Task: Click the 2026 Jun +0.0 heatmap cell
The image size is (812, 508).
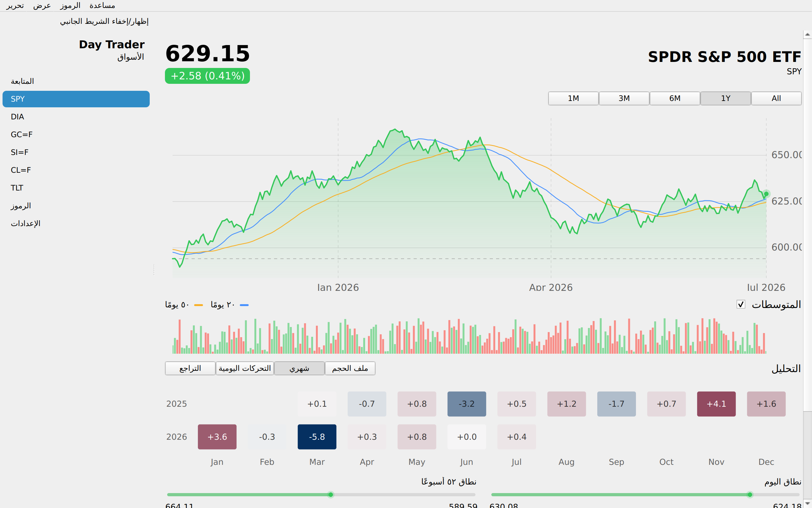Action: point(467,437)
